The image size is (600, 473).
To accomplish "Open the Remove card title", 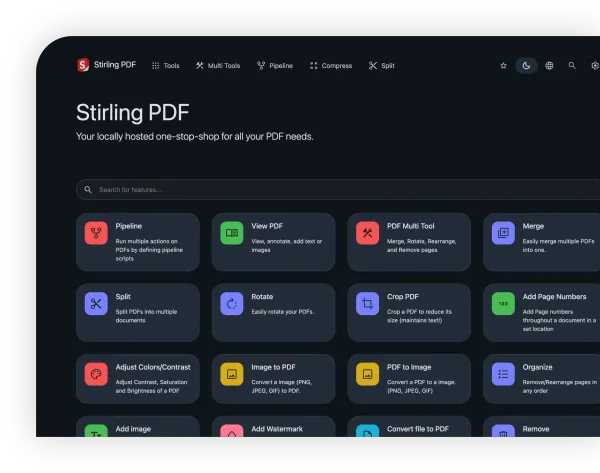I will 536,429.
